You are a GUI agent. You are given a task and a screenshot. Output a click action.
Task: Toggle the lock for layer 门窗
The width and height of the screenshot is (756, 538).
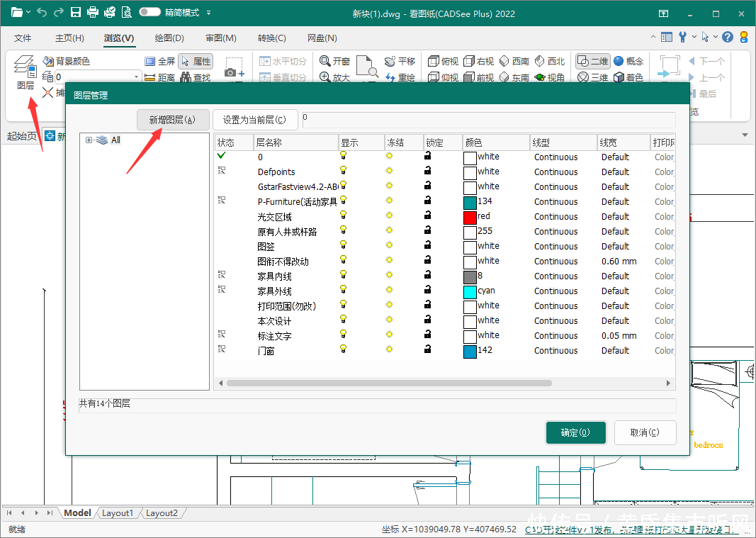click(x=427, y=349)
